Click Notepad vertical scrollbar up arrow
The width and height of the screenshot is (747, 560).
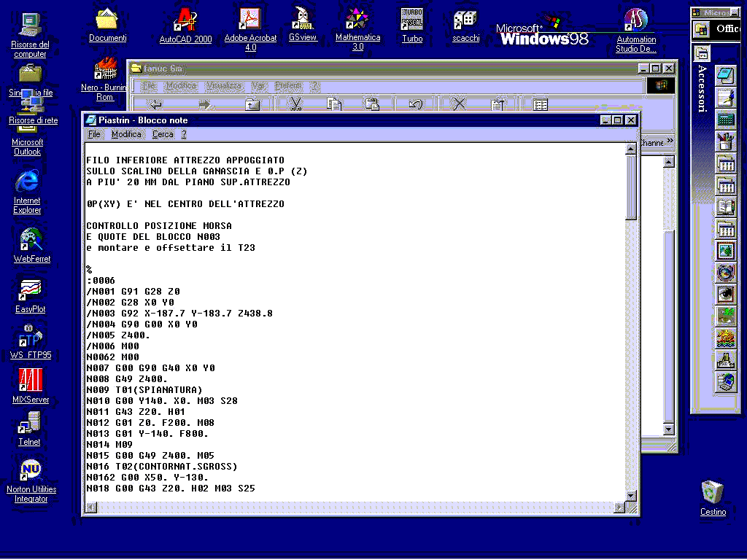click(x=631, y=149)
